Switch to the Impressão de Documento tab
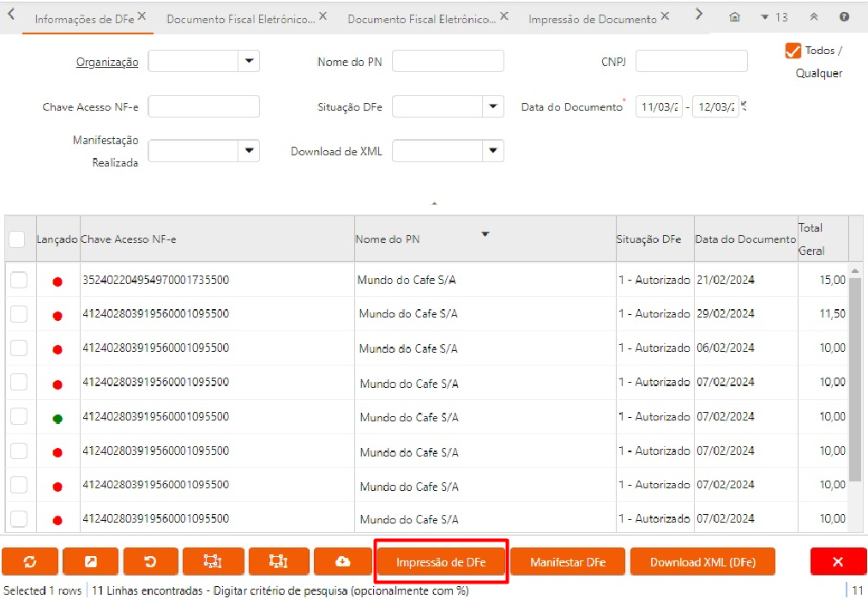This screenshot has height=599, width=868. pos(593,19)
